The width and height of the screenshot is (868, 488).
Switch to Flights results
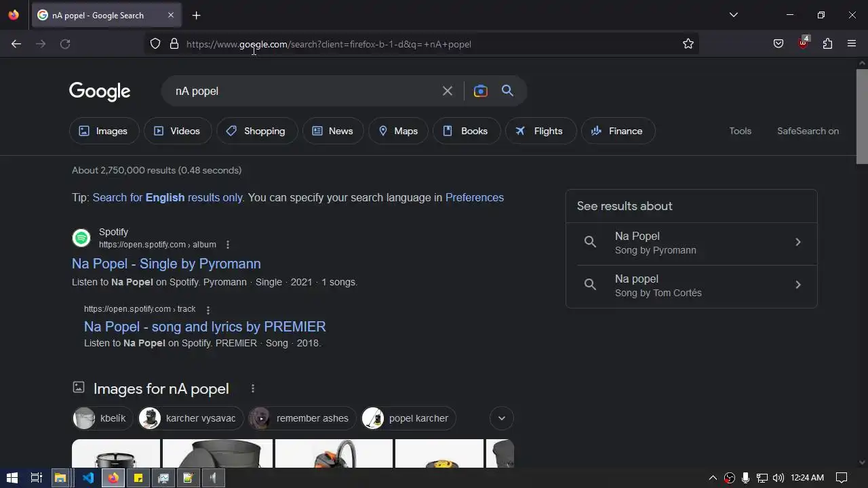click(540, 131)
